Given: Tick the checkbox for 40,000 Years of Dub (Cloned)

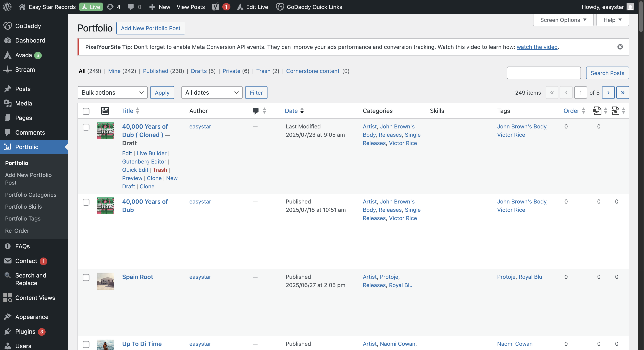Looking at the screenshot, I should [86, 127].
